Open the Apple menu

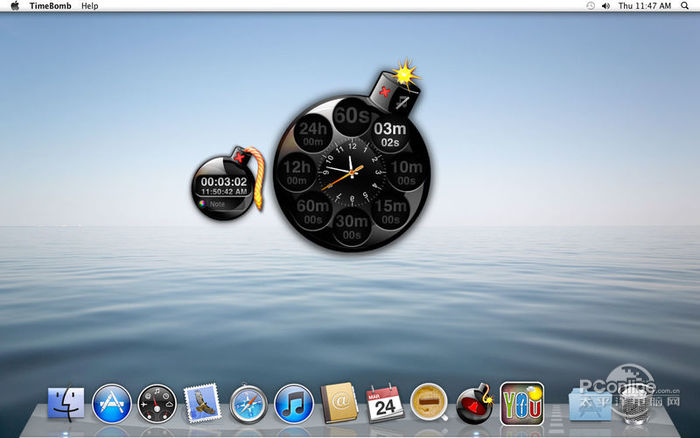click(15, 5)
